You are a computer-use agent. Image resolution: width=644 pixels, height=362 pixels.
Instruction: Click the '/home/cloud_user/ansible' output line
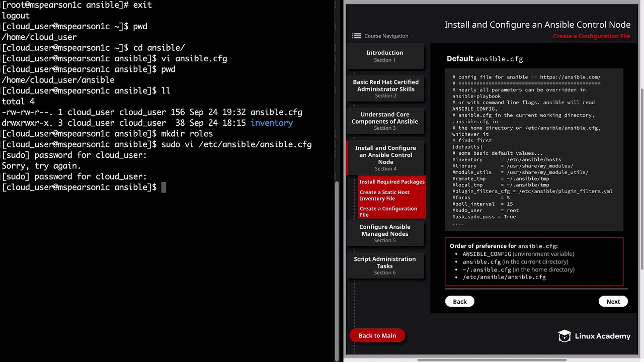(x=58, y=80)
